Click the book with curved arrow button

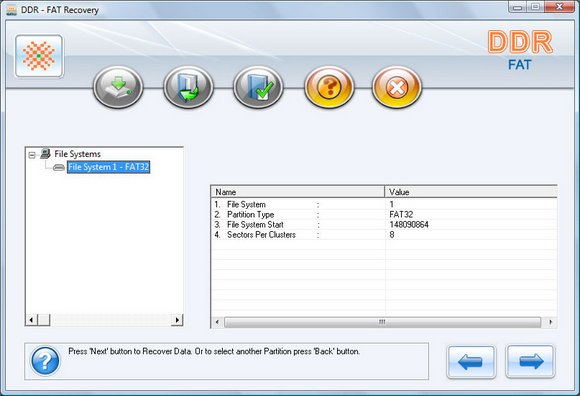click(188, 87)
